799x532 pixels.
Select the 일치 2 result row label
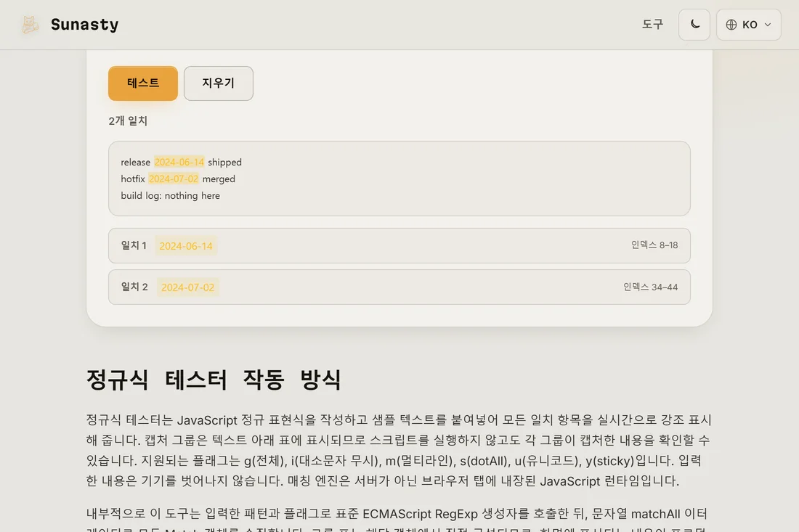134,287
